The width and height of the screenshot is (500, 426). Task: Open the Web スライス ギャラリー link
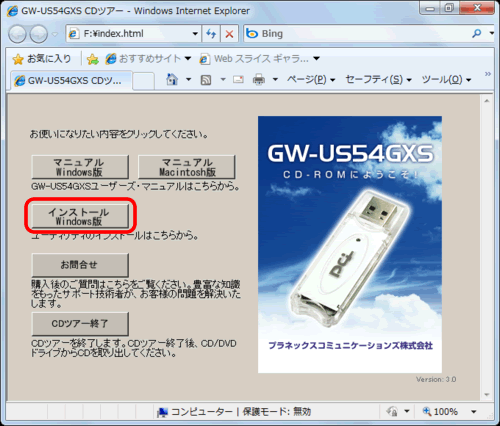259,59
